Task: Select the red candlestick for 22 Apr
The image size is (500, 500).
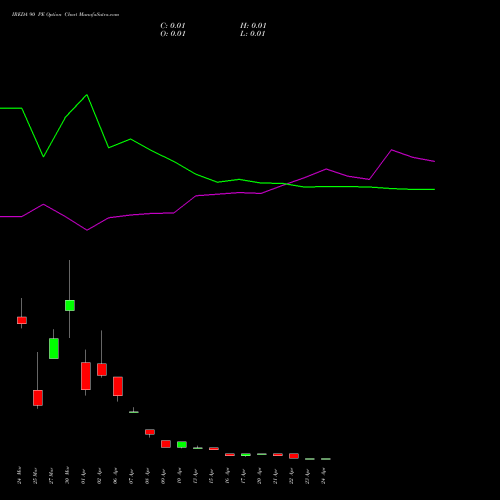Action: (x=294, y=456)
